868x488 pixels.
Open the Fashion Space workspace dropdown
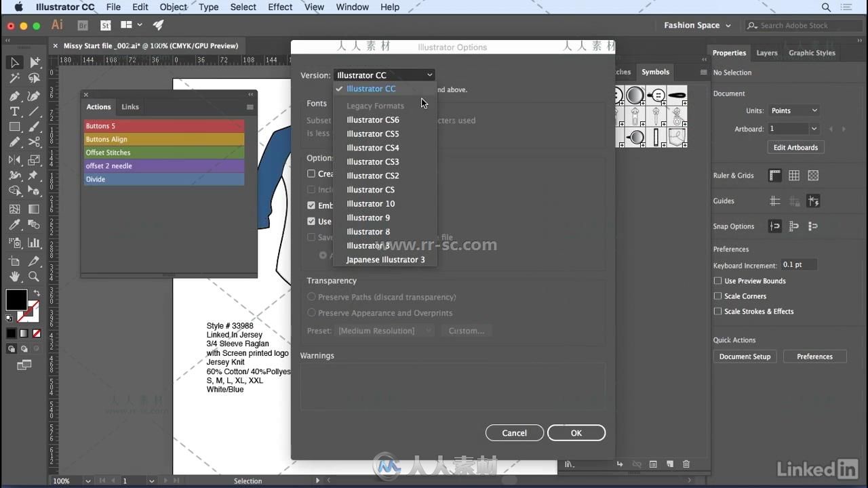(698, 25)
